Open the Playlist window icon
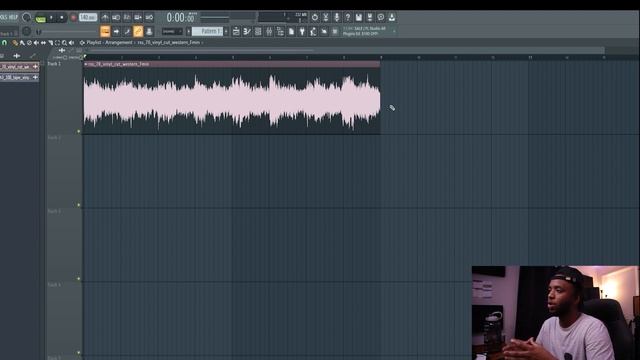 (x=236, y=31)
